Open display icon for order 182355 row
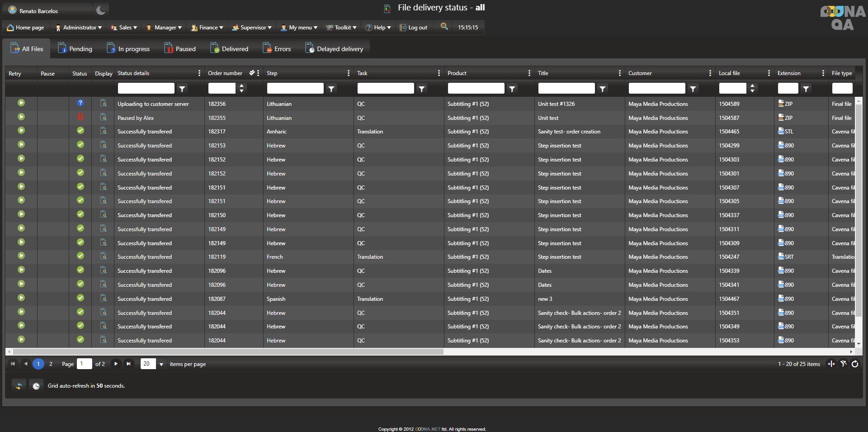Image resolution: width=868 pixels, height=432 pixels. (104, 117)
